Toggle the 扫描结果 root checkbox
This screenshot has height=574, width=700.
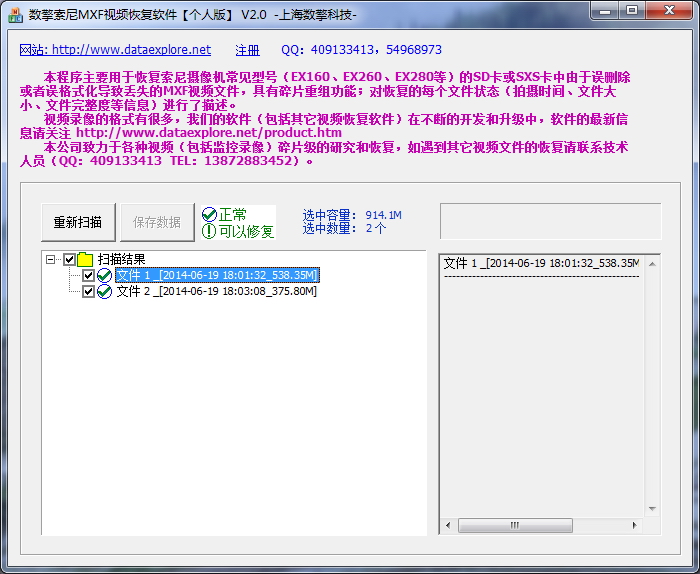click(69, 259)
